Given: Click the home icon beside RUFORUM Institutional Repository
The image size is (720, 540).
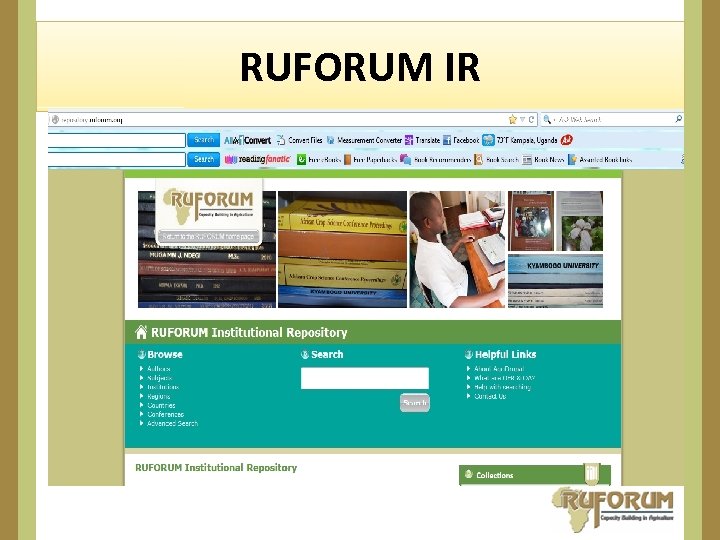Looking at the screenshot, I should (141, 332).
